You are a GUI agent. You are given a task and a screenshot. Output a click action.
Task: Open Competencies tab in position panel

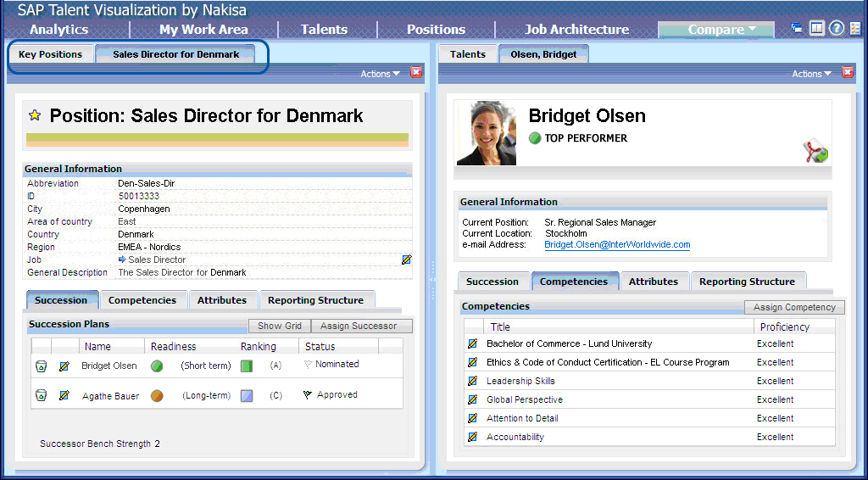pos(142,300)
